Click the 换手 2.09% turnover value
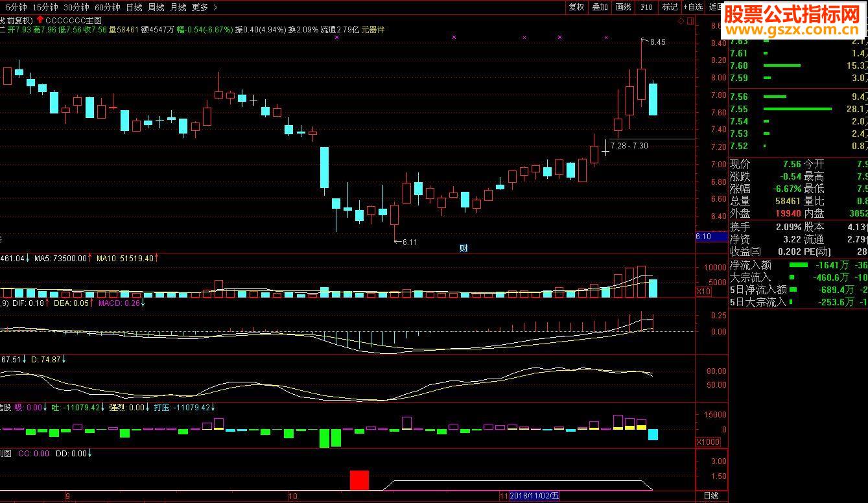Viewport: 868px width, 503px height. coord(788,227)
